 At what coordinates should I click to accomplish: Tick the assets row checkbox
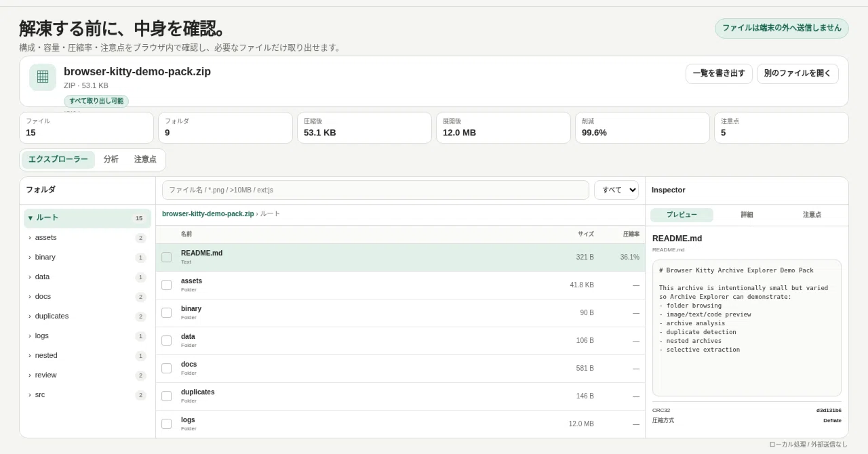[x=166, y=285]
